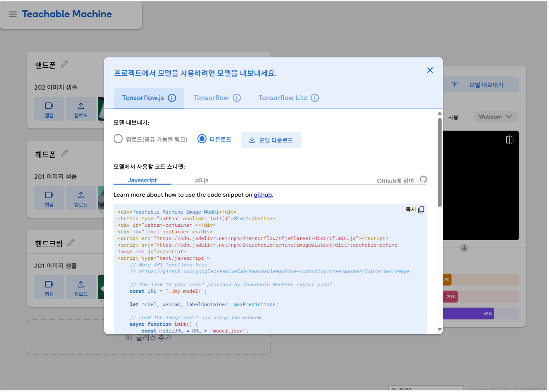Click the '202 이미지 샘플' text

point(56,87)
